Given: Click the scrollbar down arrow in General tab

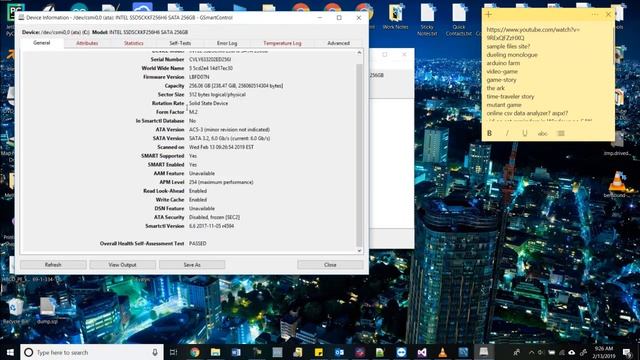Looking at the screenshot, I should (359, 251).
